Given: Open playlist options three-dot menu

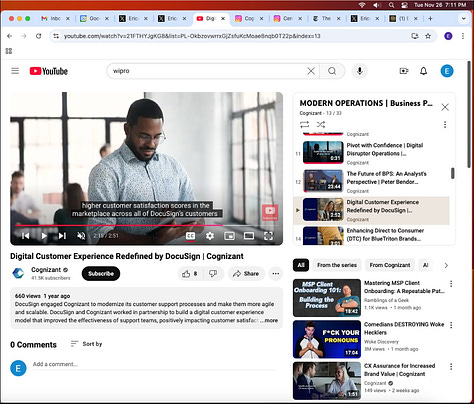Looking at the screenshot, I should point(445,125).
